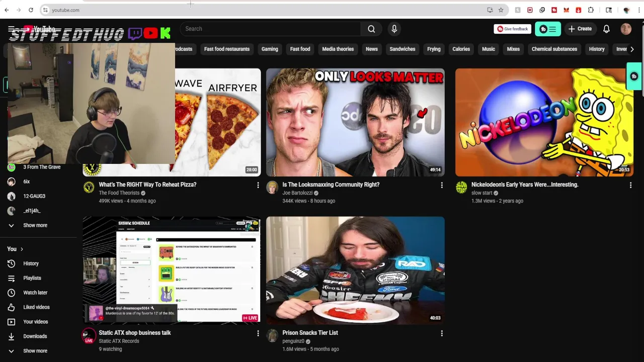The image size is (644, 362).
Task: Open Joe Bartolozzi channel avatar
Action: coord(272,188)
